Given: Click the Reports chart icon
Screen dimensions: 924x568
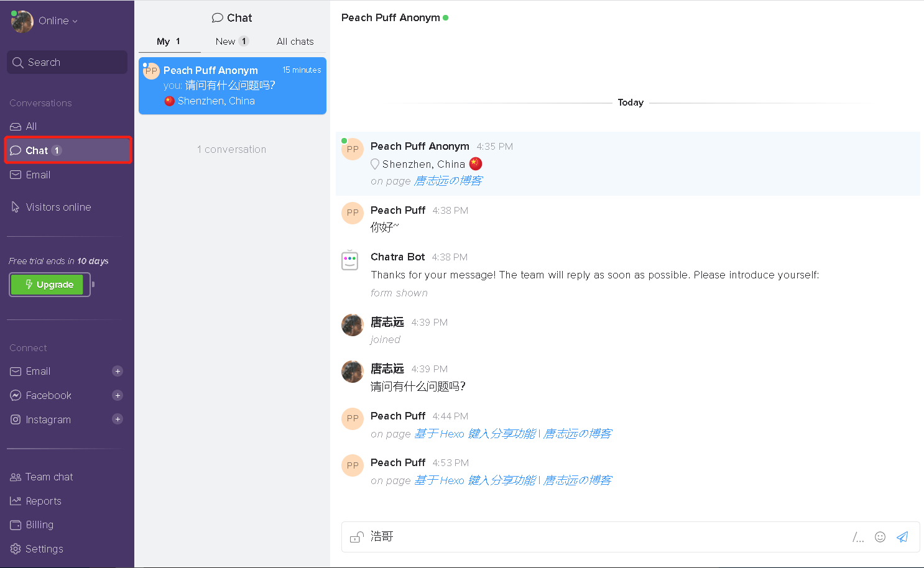Looking at the screenshot, I should coord(16,501).
